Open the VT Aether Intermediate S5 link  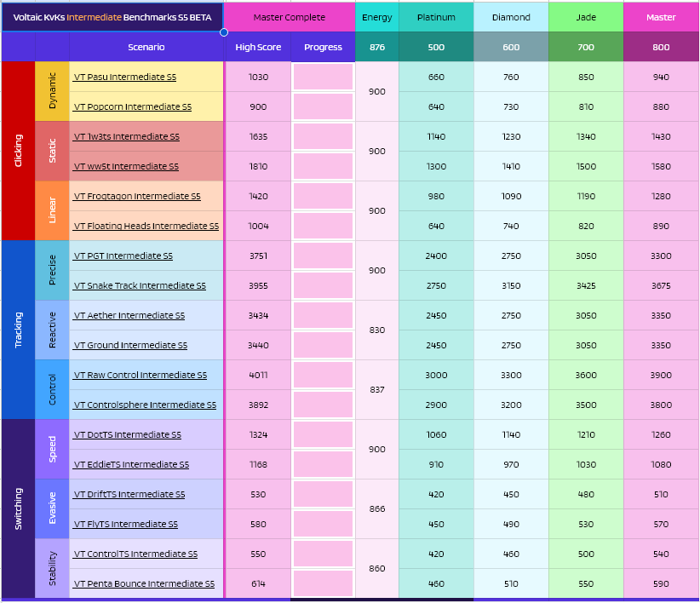click(129, 316)
